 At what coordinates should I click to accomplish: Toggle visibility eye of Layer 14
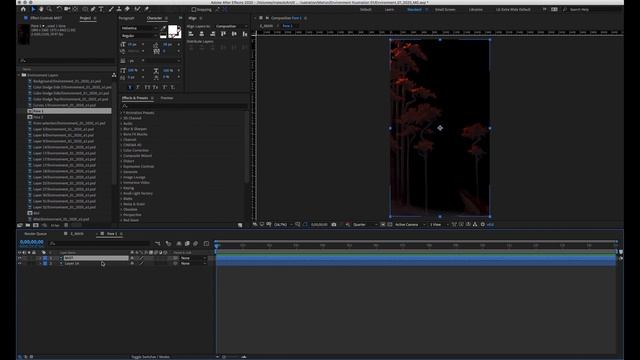[x=20, y=264]
